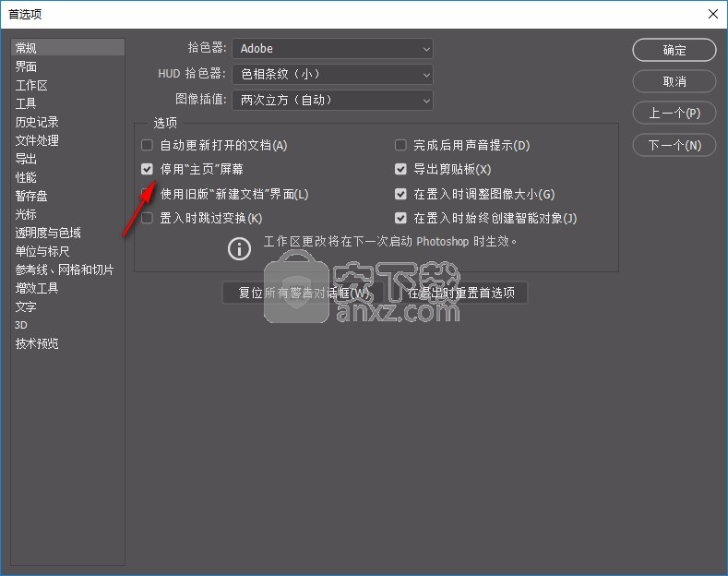The height and width of the screenshot is (576, 728).
Task: Toggle 在置入时调整图像大小(G) checkbox
Action: pos(400,194)
